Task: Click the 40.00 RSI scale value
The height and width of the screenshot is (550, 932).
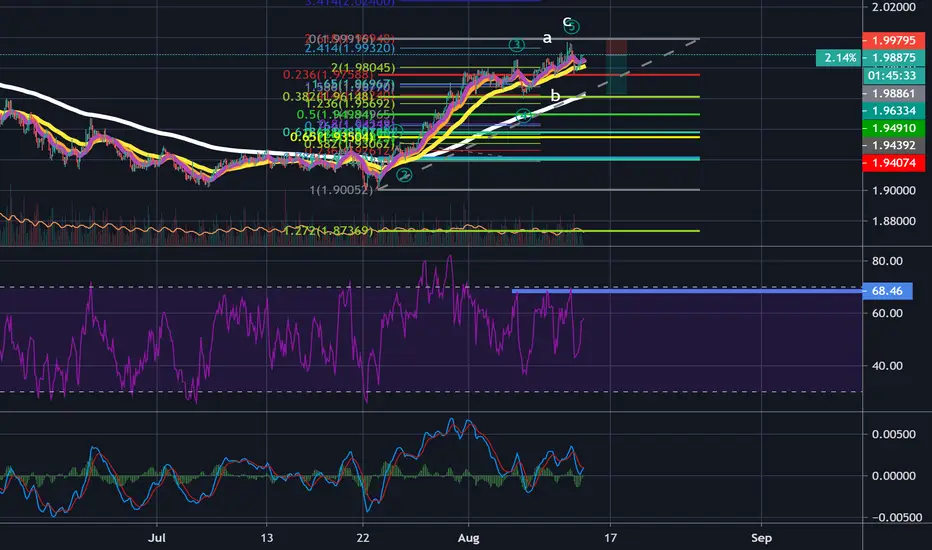Action: (887, 366)
